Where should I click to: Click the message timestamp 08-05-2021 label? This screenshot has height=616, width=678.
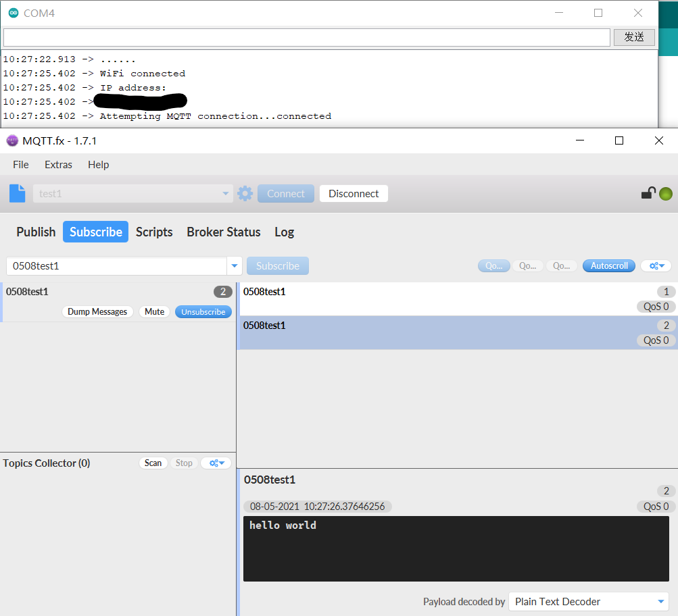click(318, 507)
